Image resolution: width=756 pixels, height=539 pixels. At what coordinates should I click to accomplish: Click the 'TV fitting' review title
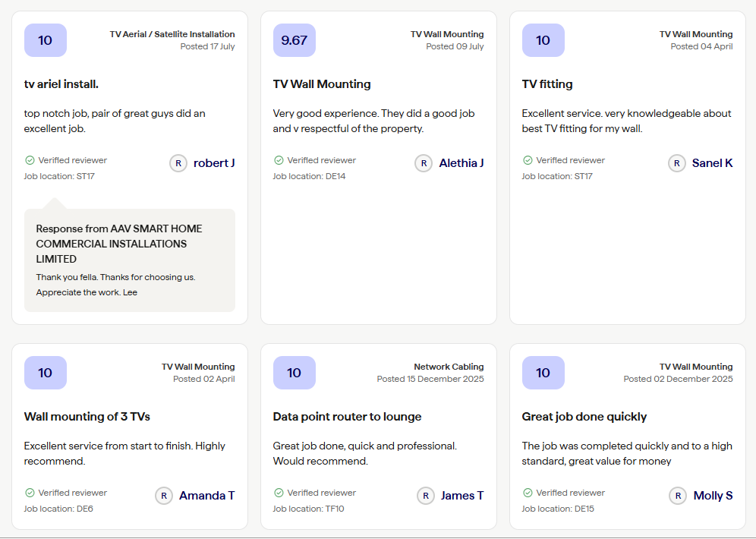547,84
